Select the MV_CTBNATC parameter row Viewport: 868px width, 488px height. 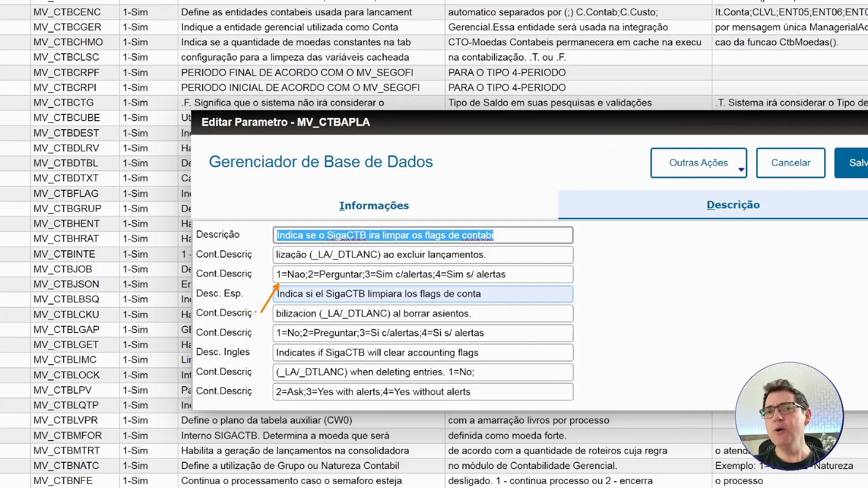pyautogui.click(x=67, y=465)
